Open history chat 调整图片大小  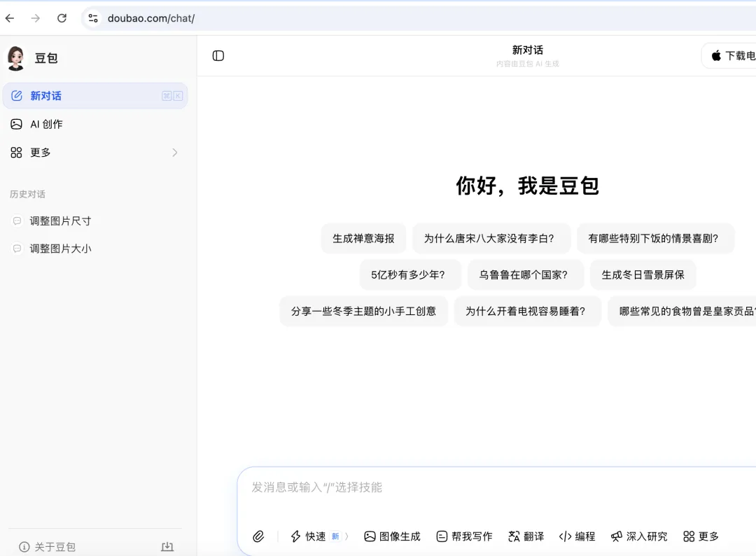[x=95, y=249]
